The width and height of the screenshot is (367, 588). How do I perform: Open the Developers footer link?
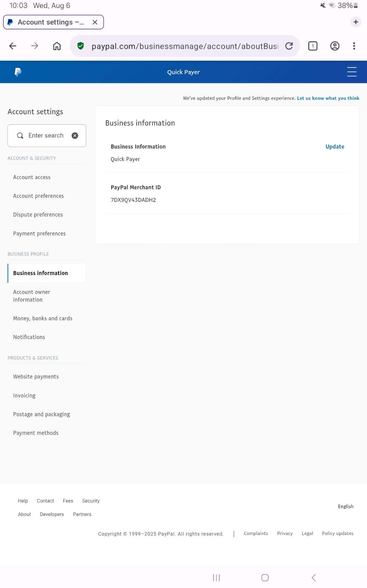[52, 514]
